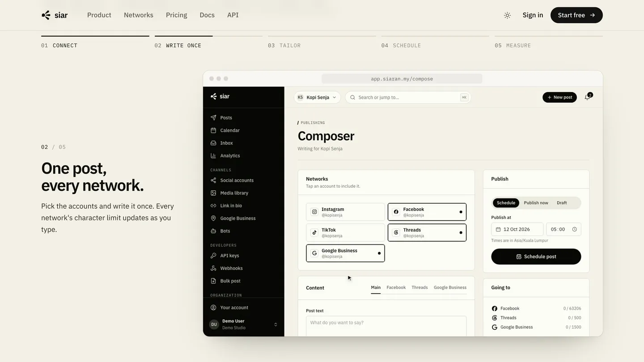Viewport: 644px width, 362px height.
Task: Select the Draft publish mode
Action: click(562, 203)
